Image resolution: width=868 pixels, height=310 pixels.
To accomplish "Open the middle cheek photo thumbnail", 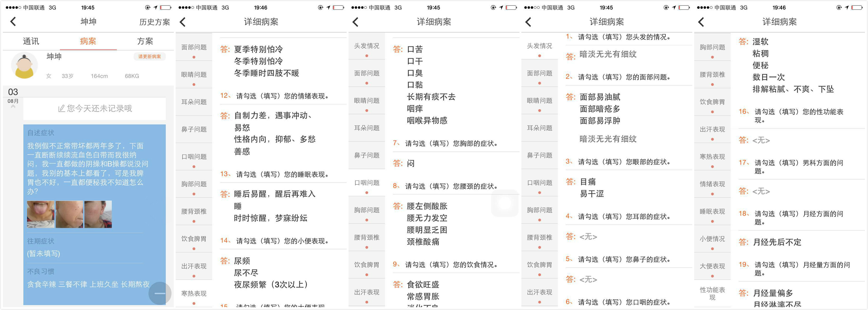I will (x=69, y=214).
